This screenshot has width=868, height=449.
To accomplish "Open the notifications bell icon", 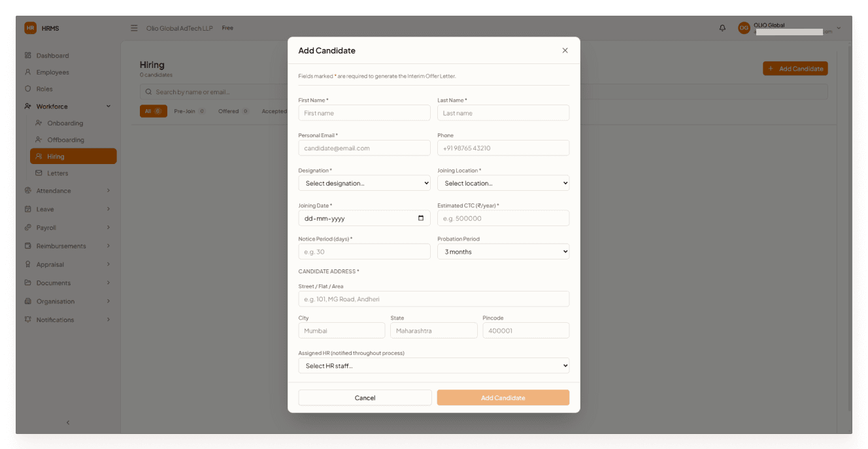I will (722, 28).
